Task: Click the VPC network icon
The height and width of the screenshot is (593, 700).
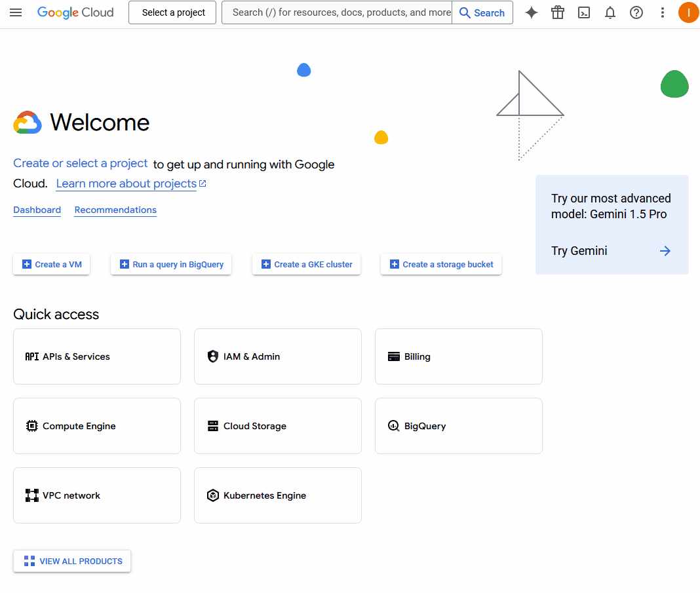Action: tap(31, 495)
